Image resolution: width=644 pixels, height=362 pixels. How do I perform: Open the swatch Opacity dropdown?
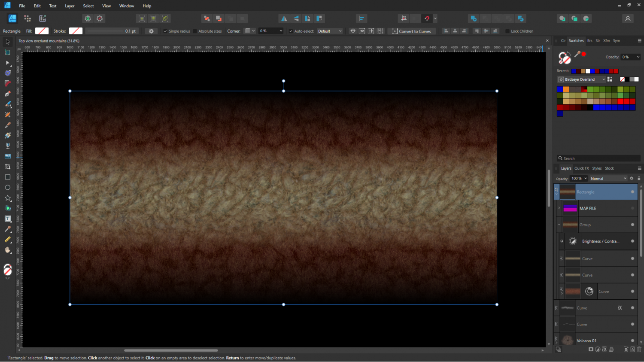[x=638, y=57]
